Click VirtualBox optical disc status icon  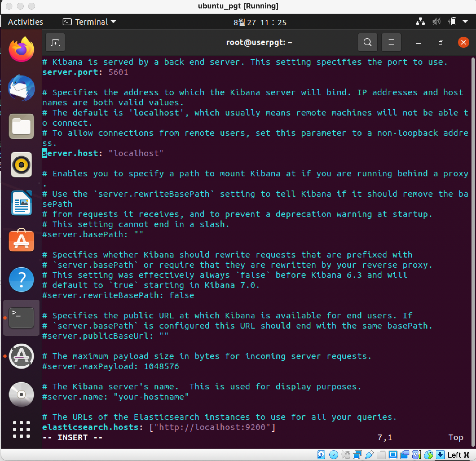tap(334, 455)
